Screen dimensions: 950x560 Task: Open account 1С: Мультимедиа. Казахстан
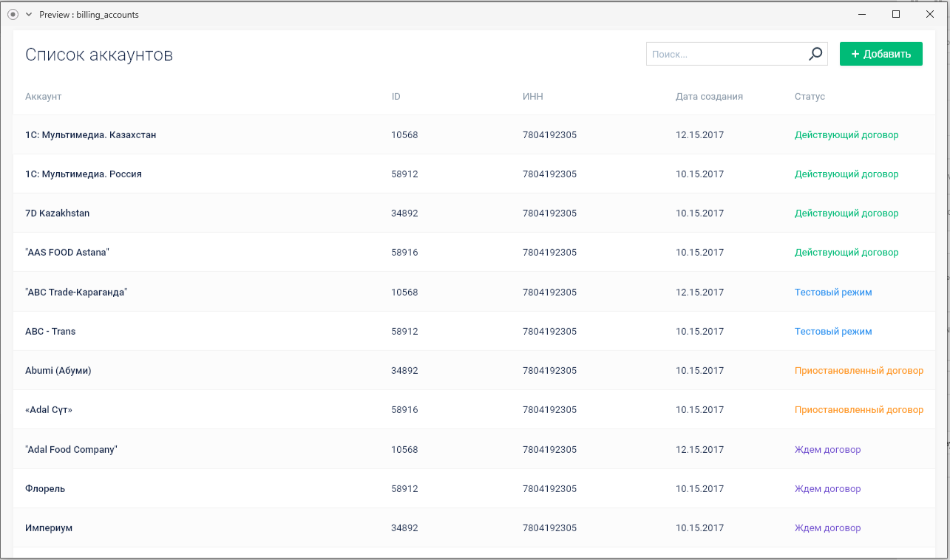point(91,134)
